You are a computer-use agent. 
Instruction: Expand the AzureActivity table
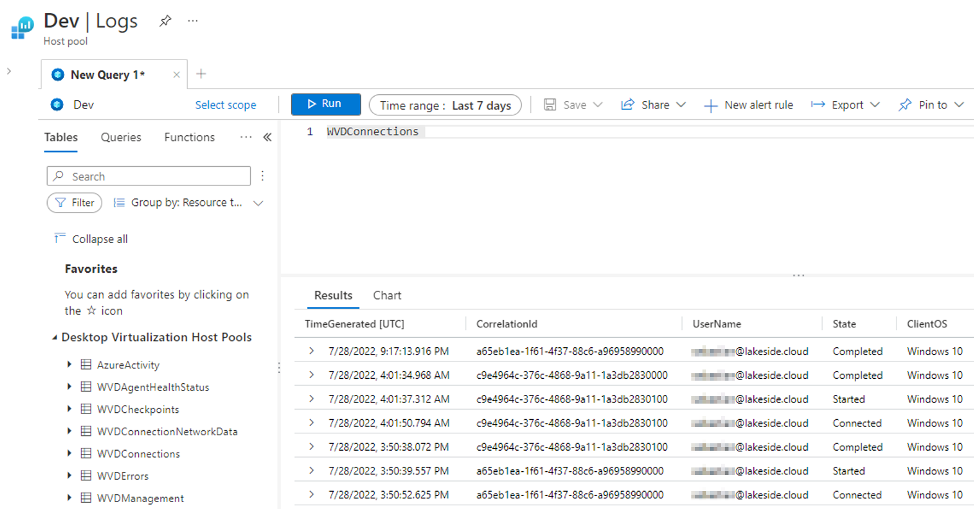coord(69,365)
